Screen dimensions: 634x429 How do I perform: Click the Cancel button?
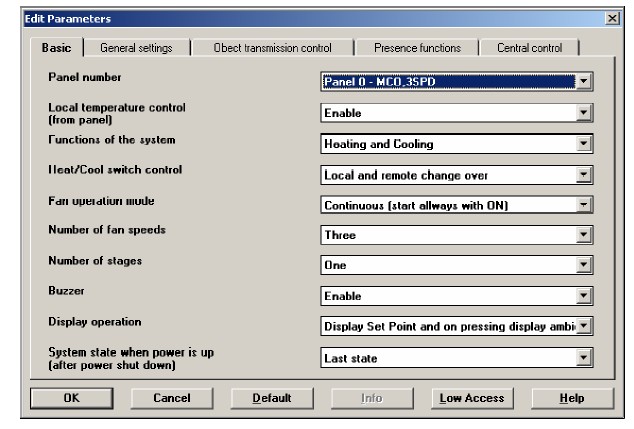[x=171, y=398]
